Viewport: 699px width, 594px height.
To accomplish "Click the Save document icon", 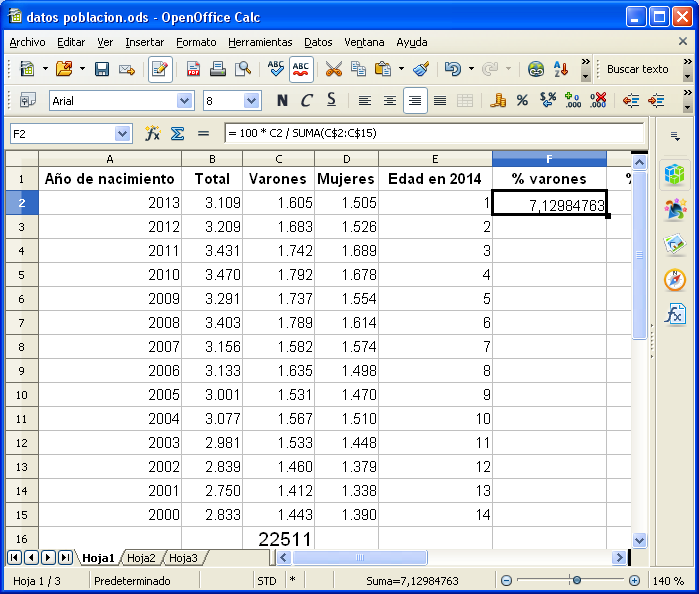I will [101, 69].
